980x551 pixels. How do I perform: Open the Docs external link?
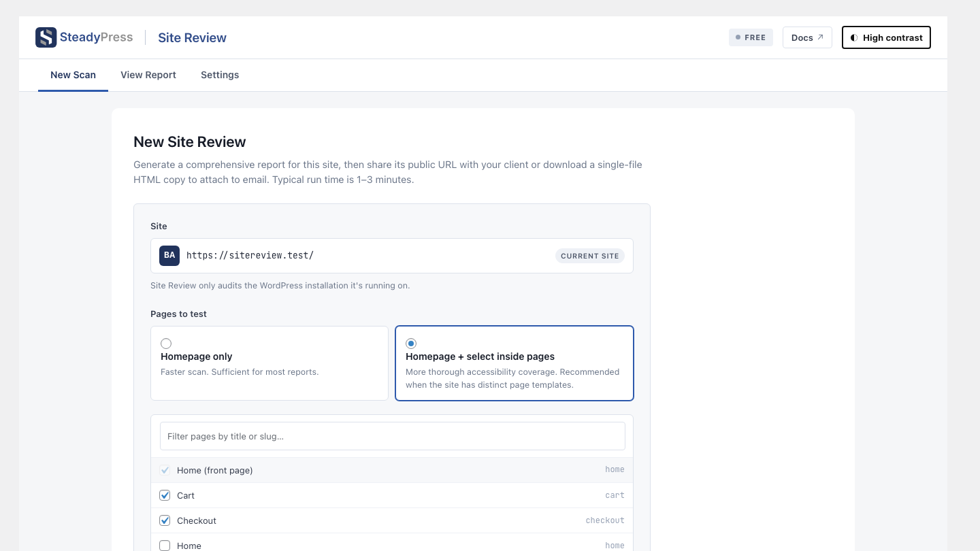pos(807,37)
